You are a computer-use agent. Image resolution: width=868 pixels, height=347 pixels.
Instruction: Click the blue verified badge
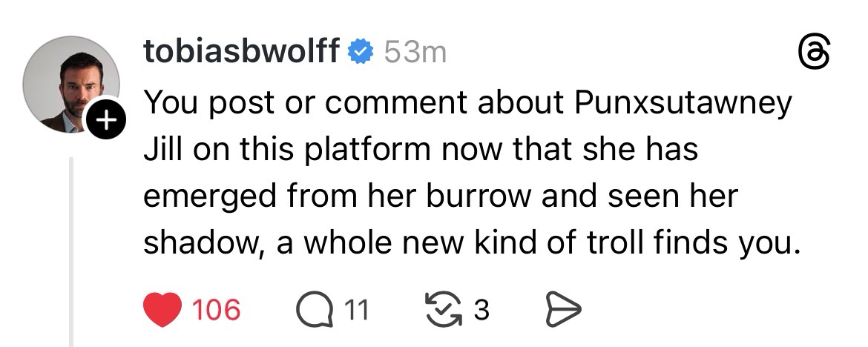361,52
